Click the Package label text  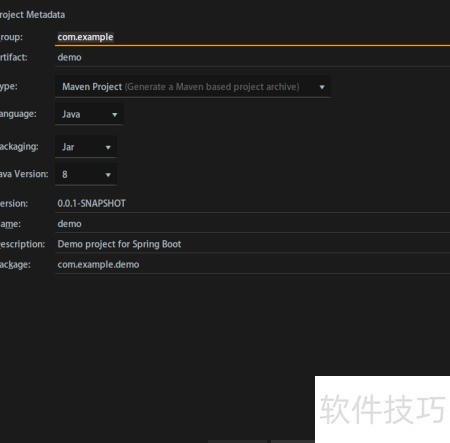point(15,265)
